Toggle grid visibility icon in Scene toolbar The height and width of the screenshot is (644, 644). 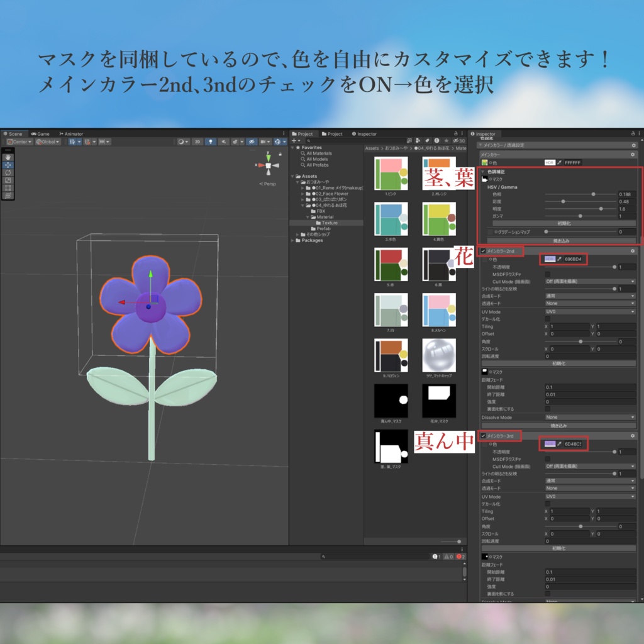tap(72, 142)
